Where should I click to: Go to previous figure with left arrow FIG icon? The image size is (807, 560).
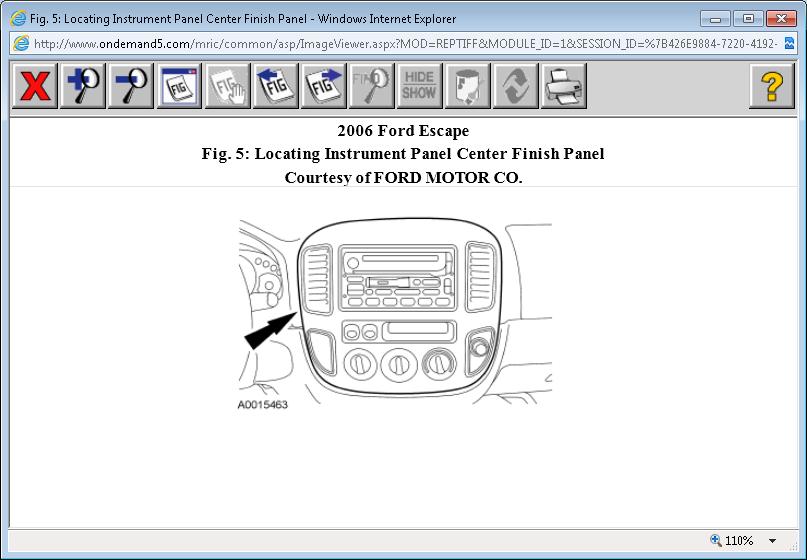[275, 86]
